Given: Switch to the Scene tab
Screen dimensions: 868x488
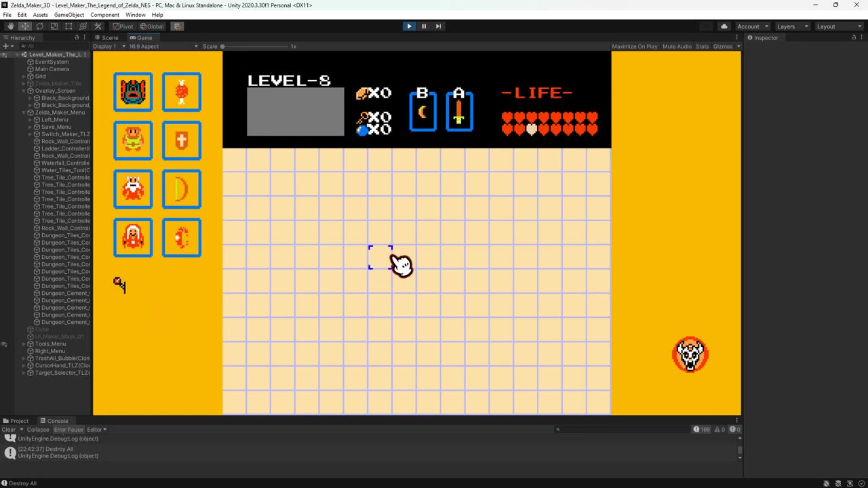Looking at the screenshot, I should coord(106,37).
